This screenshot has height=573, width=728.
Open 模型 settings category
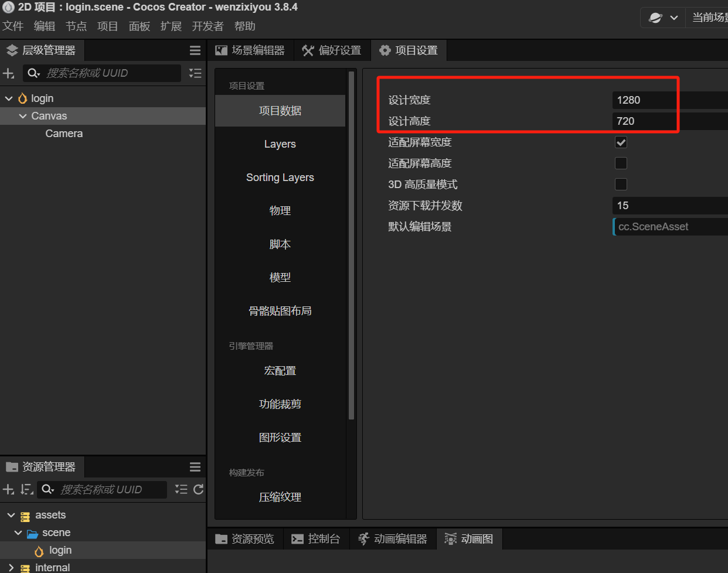[280, 278]
